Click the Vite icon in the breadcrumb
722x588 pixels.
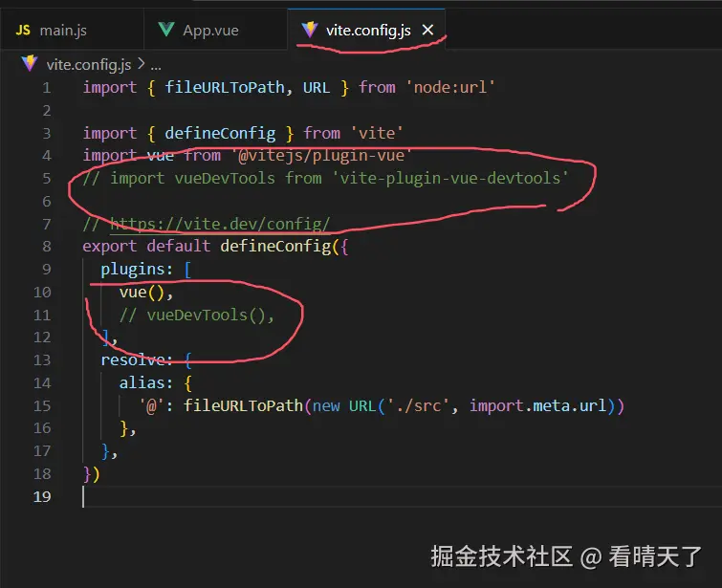tap(30, 63)
